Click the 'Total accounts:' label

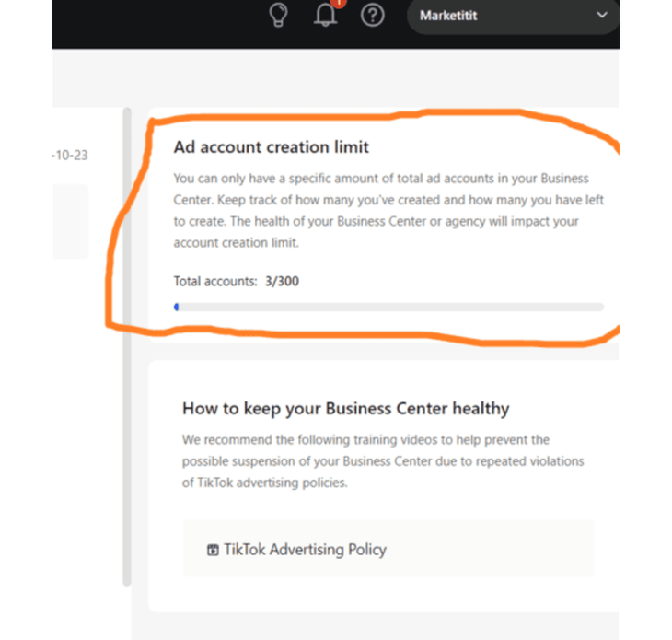pos(215,281)
